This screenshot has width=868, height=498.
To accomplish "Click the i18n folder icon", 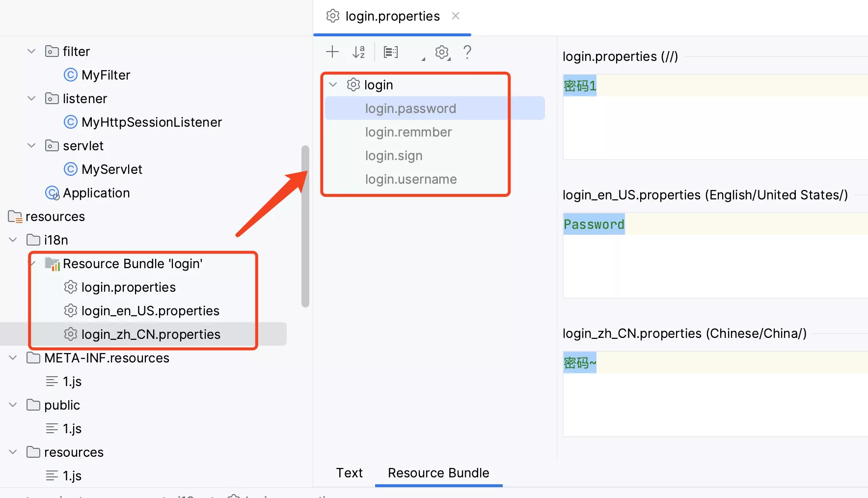I will [33, 240].
